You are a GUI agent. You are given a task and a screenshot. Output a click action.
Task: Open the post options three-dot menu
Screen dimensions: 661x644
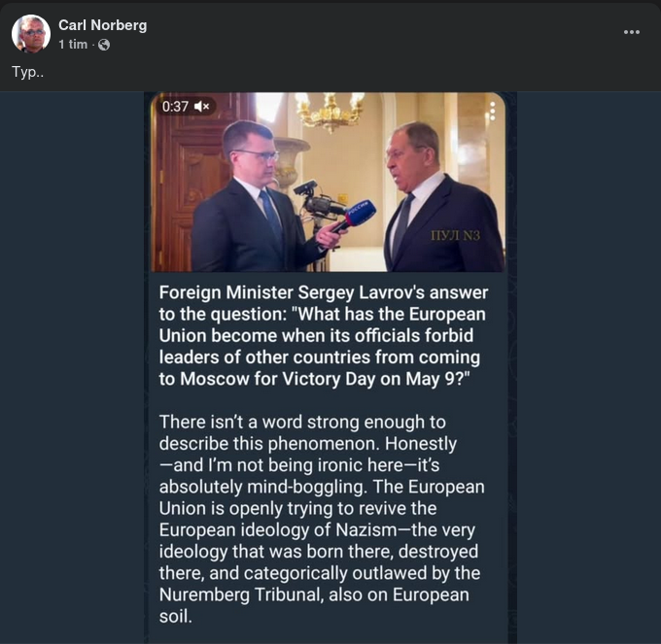[632, 32]
